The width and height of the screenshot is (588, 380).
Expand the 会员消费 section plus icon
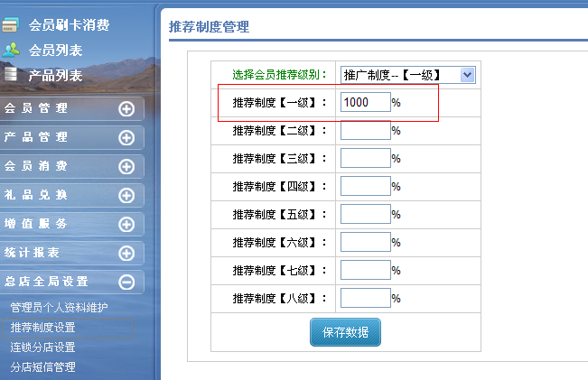[x=126, y=167]
